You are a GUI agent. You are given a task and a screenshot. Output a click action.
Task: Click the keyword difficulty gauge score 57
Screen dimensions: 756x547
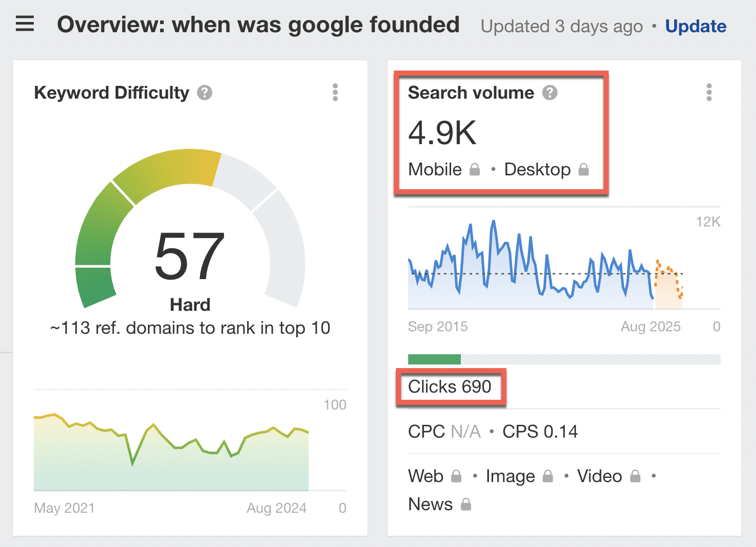190,256
